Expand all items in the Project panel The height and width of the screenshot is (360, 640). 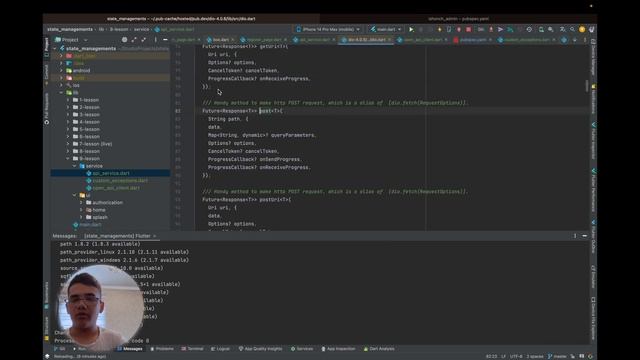click(x=134, y=40)
